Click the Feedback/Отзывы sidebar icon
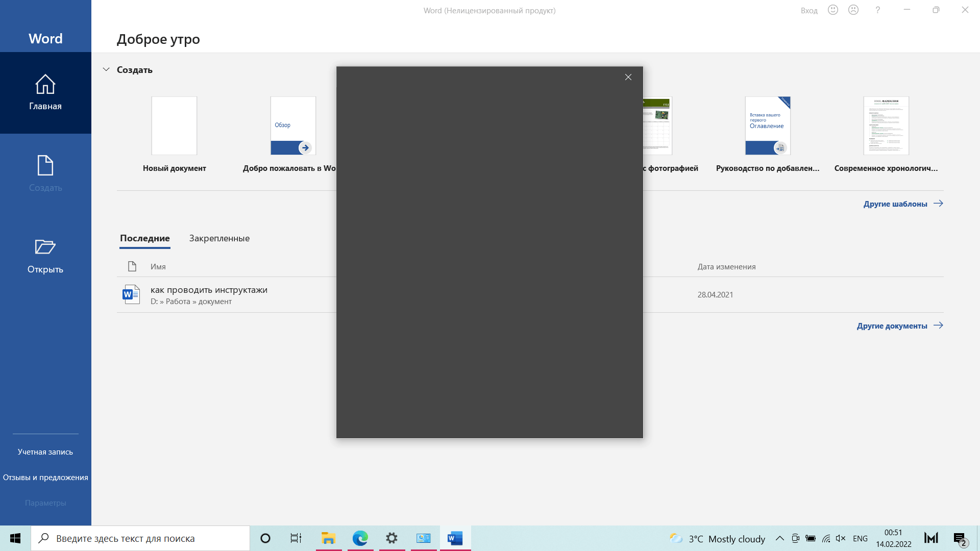 click(46, 478)
